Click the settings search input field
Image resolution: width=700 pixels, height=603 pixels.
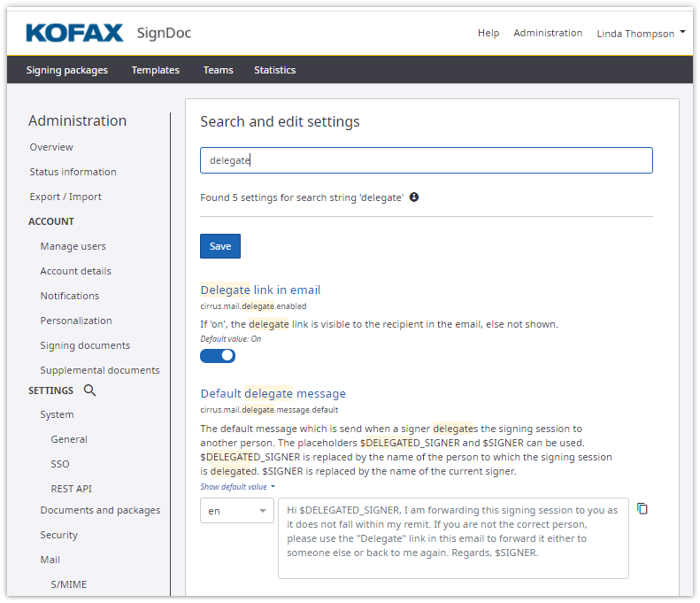click(x=426, y=160)
